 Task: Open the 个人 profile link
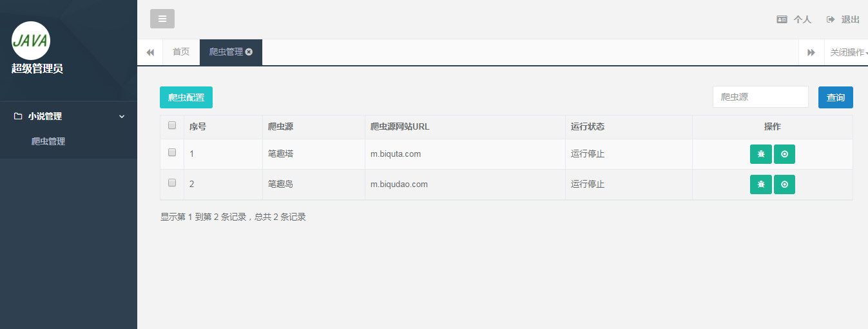[794, 19]
